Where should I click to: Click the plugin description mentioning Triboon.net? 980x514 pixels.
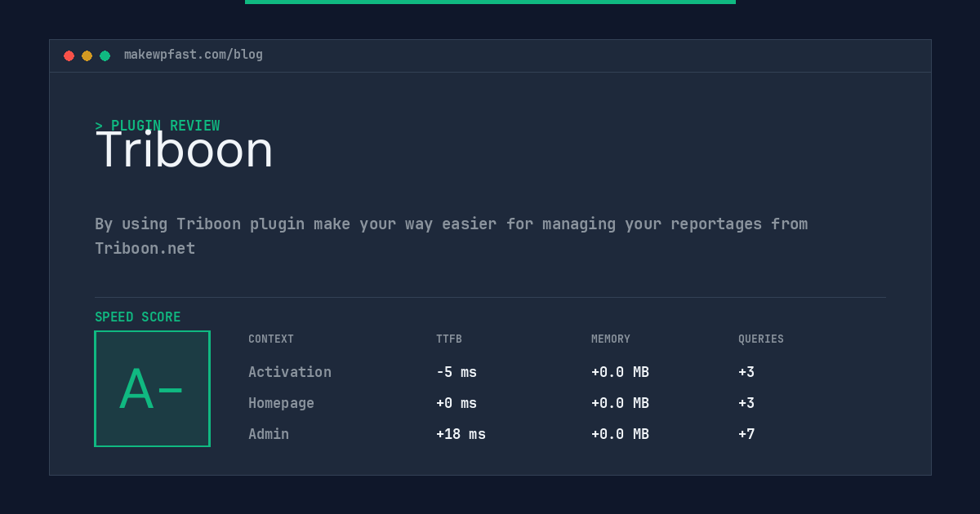[x=451, y=236]
